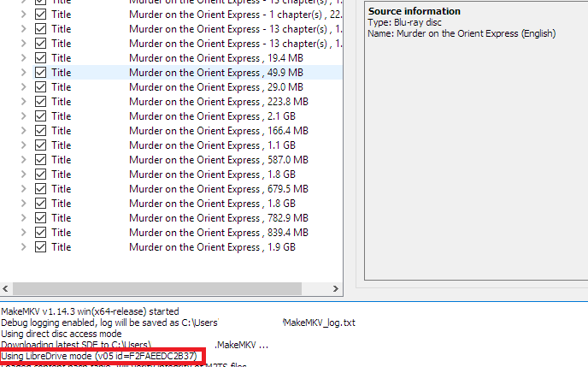Select 'Murder on the Orient Express , 782.9 MB'
588x367 pixels.
tap(219, 218)
